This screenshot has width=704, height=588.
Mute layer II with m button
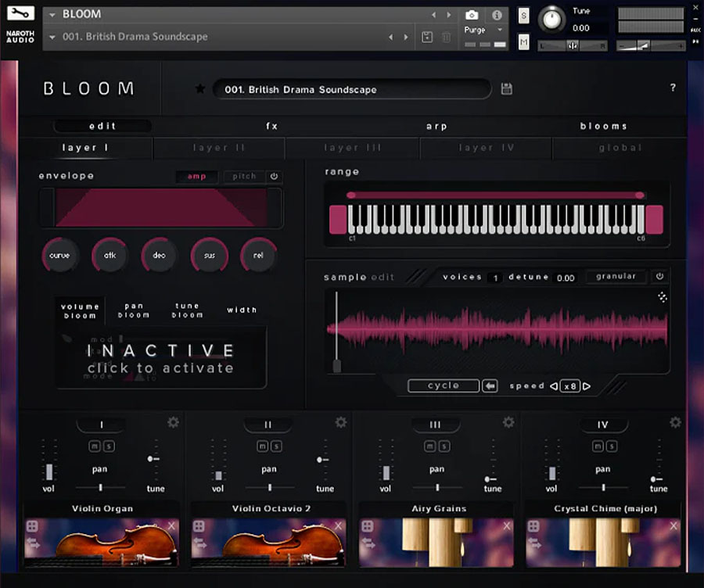click(262, 446)
